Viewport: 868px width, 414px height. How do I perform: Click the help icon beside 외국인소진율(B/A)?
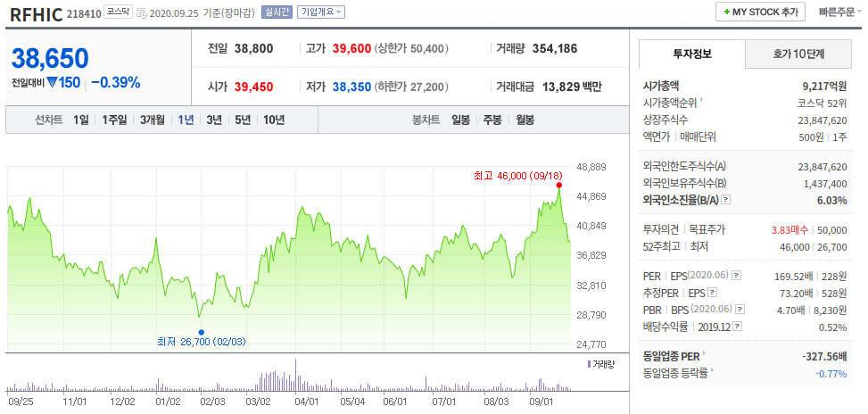point(726,200)
